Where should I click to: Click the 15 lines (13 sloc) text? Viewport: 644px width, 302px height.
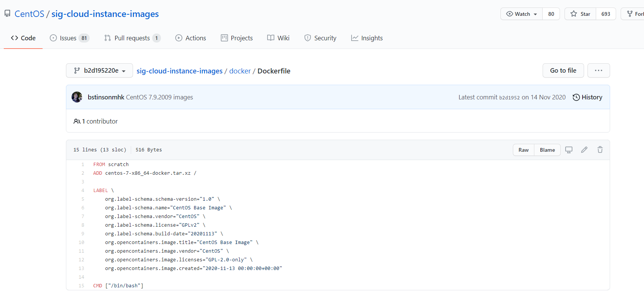100,150
